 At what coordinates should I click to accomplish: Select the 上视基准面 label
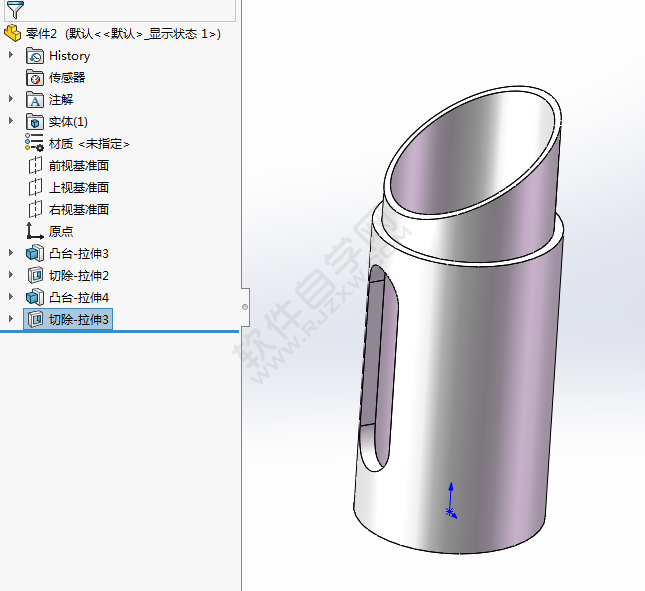[x=79, y=188]
